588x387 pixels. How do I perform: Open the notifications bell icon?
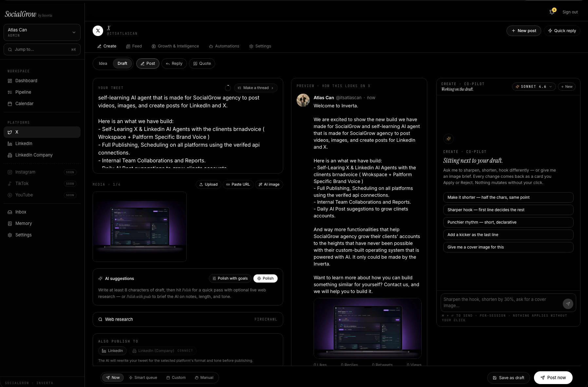(552, 12)
